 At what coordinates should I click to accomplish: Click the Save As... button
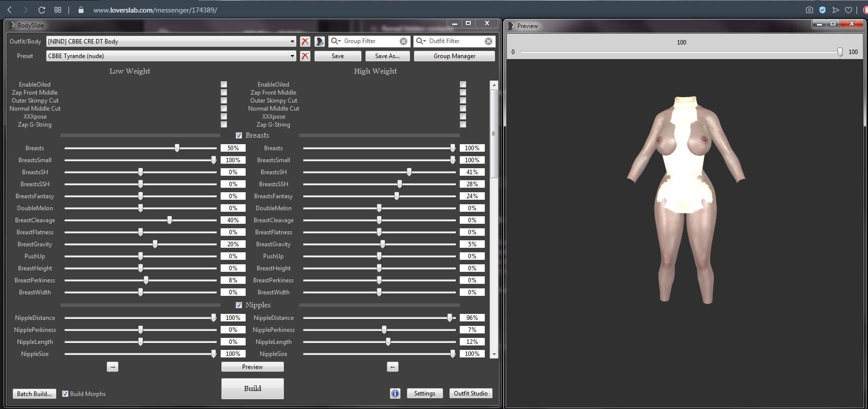pos(387,56)
